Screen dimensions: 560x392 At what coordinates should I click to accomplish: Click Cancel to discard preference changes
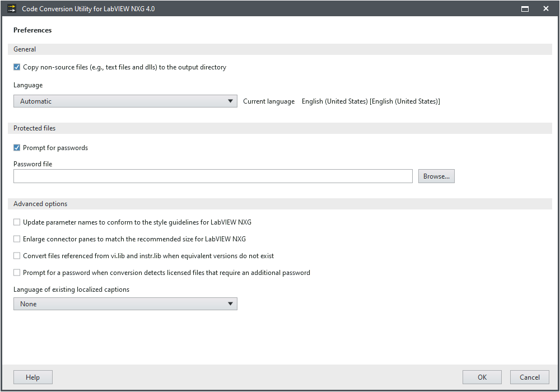[x=530, y=377]
